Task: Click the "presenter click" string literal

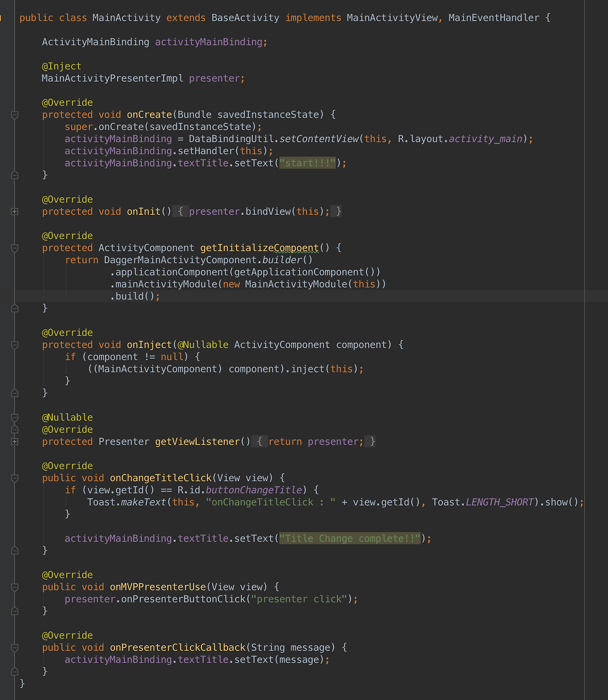Action: pyautogui.click(x=299, y=599)
